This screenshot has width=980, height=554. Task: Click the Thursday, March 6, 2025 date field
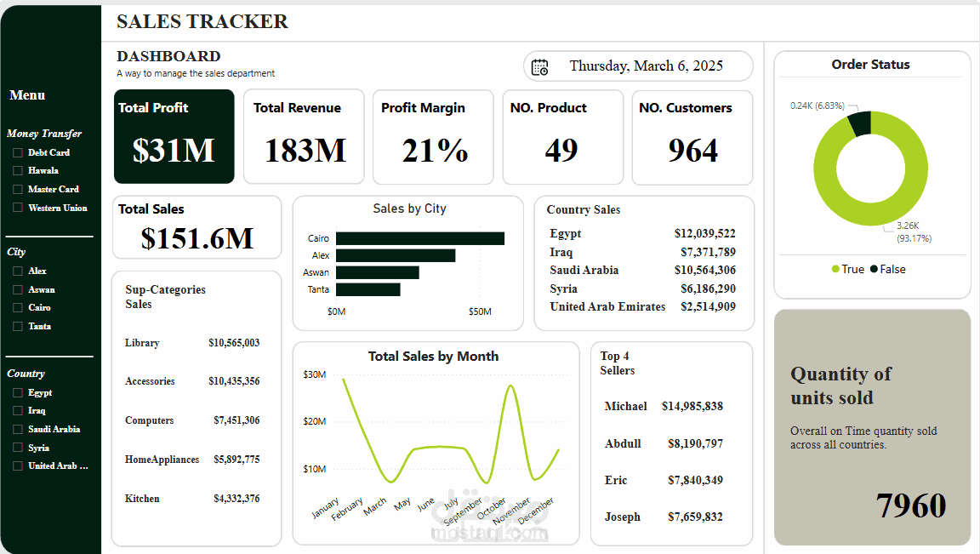[646, 66]
